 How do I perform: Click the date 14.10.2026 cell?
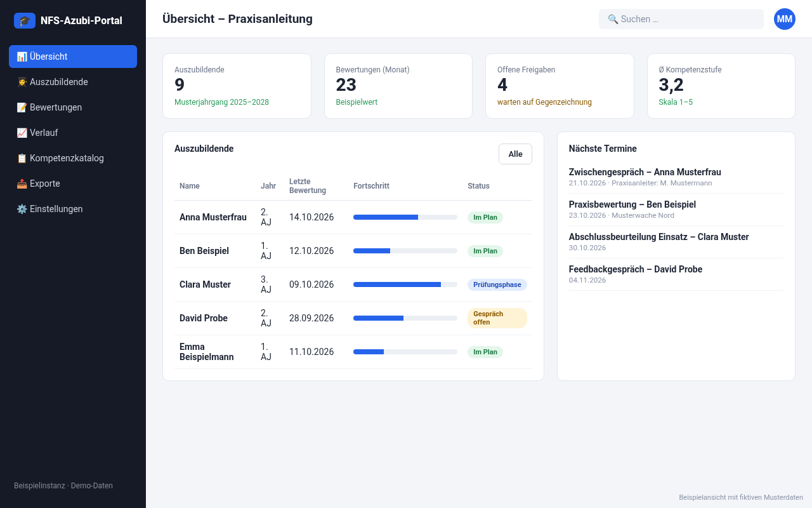311,217
